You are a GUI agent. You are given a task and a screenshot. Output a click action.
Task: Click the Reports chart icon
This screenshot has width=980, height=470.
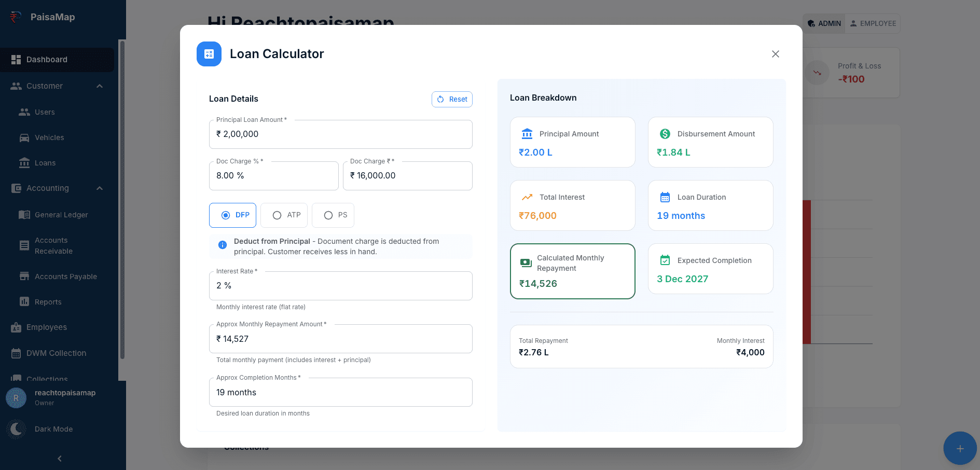click(24, 302)
